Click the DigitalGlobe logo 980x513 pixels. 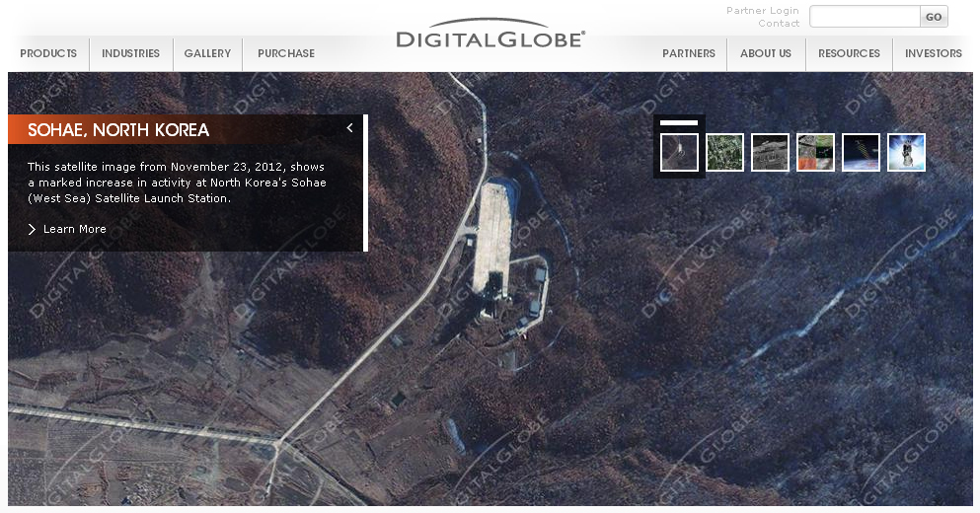pyautogui.click(x=490, y=35)
